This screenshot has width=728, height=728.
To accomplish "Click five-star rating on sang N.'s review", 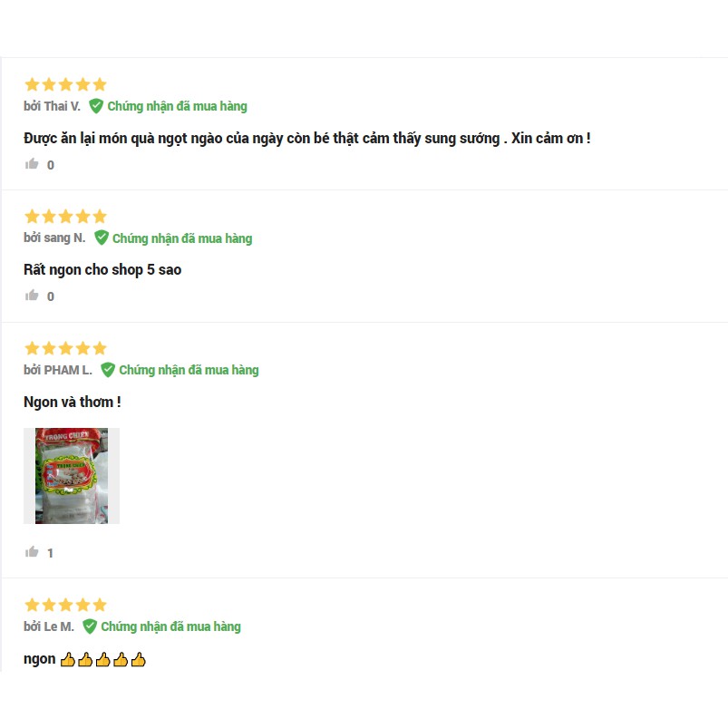I will coord(65,217).
